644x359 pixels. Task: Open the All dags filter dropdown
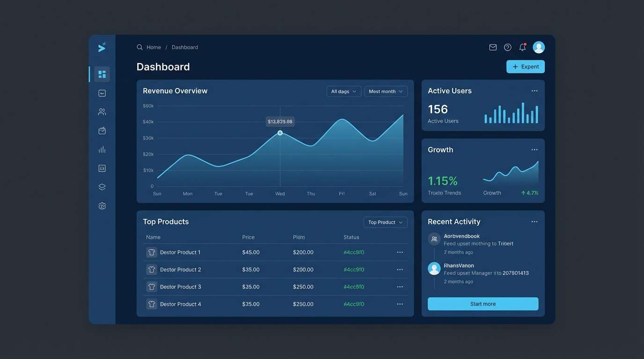344,91
